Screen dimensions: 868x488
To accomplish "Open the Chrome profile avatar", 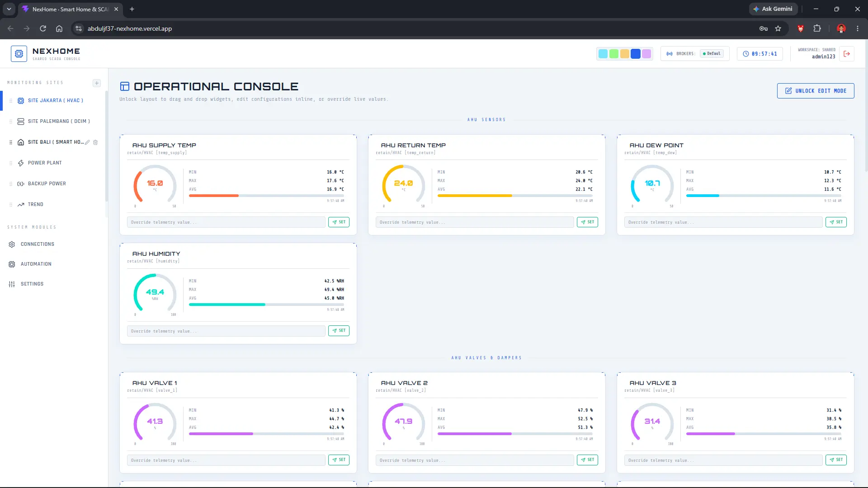I will coord(841,28).
